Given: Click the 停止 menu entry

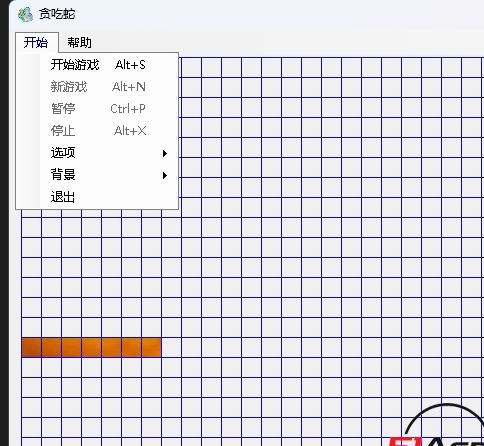Looking at the screenshot, I should pyautogui.click(x=97, y=131).
